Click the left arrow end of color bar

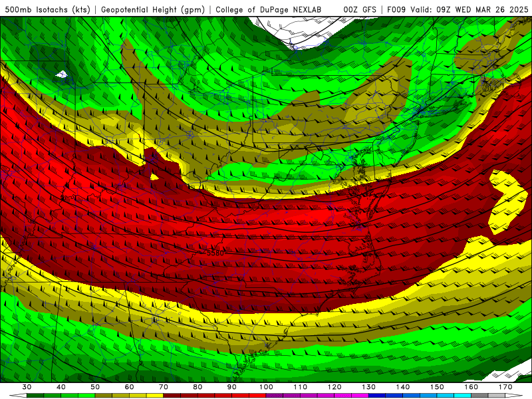pyautogui.click(x=18, y=396)
